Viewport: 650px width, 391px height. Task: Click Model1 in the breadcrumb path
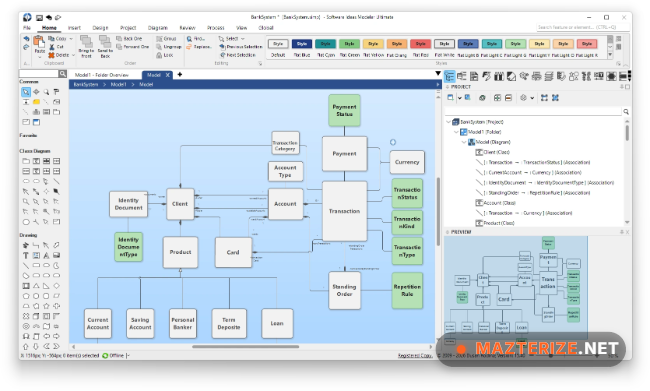tap(118, 85)
